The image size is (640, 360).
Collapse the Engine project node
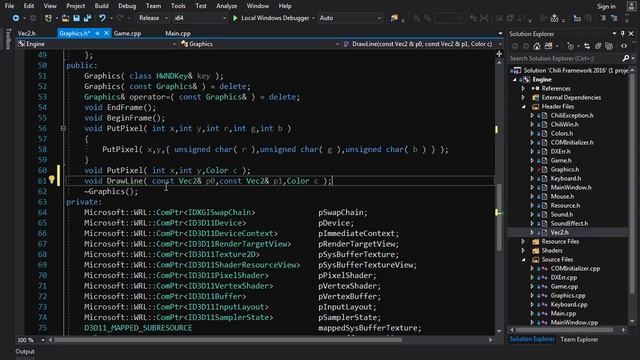tap(515, 80)
